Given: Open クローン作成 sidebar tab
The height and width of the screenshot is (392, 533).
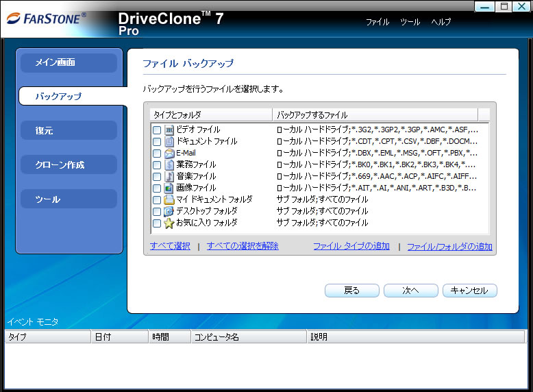Looking at the screenshot, I should 69,165.
